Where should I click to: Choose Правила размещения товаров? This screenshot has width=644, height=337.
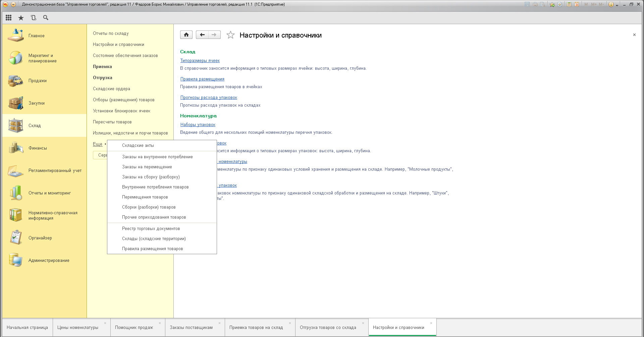tap(162, 248)
